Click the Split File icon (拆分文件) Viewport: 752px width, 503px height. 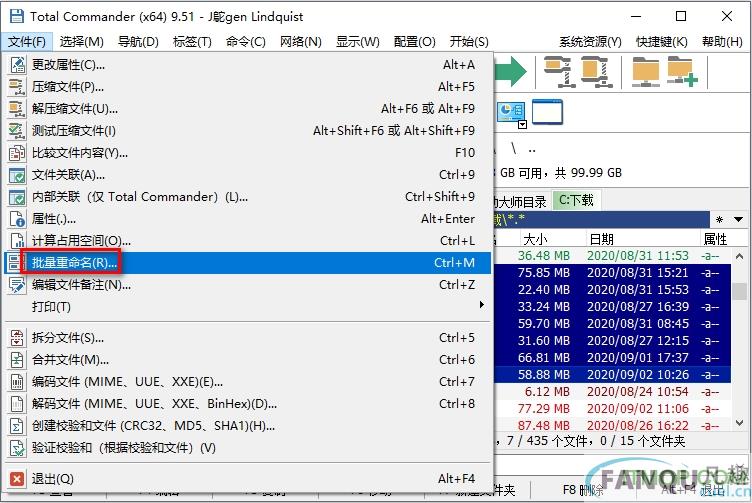(x=17, y=338)
